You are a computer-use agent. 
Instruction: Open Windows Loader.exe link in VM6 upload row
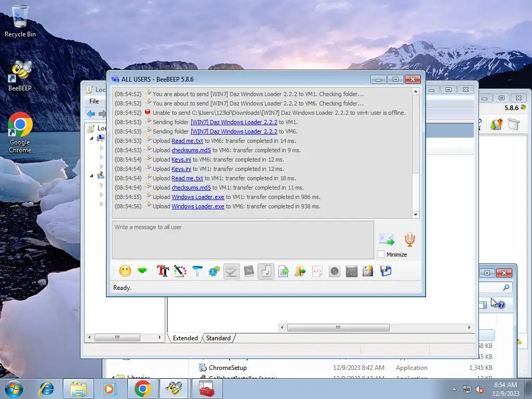[198, 206]
